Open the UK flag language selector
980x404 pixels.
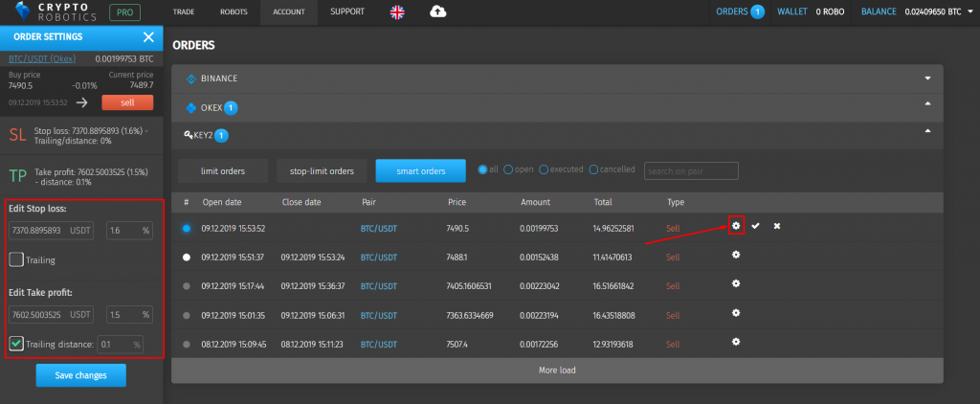tap(397, 11)
